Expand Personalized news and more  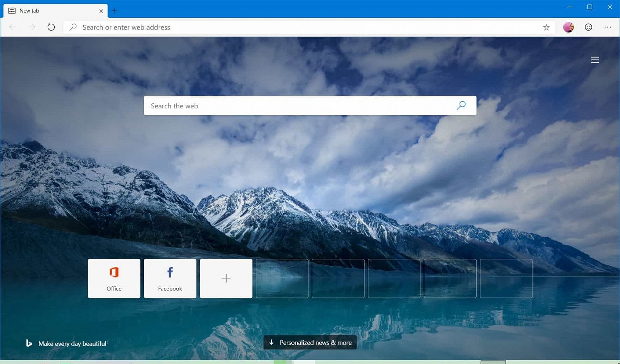point(310,342)
